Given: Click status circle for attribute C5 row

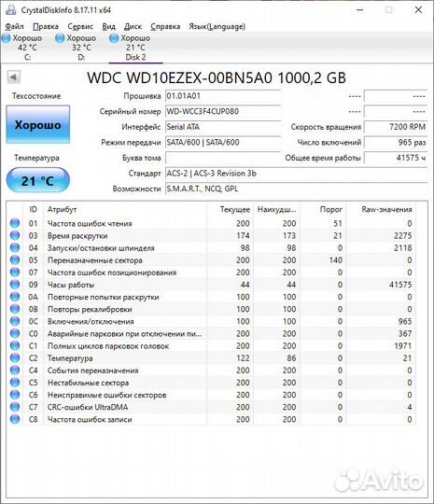Looking at the screenshot, I should 15,383.
